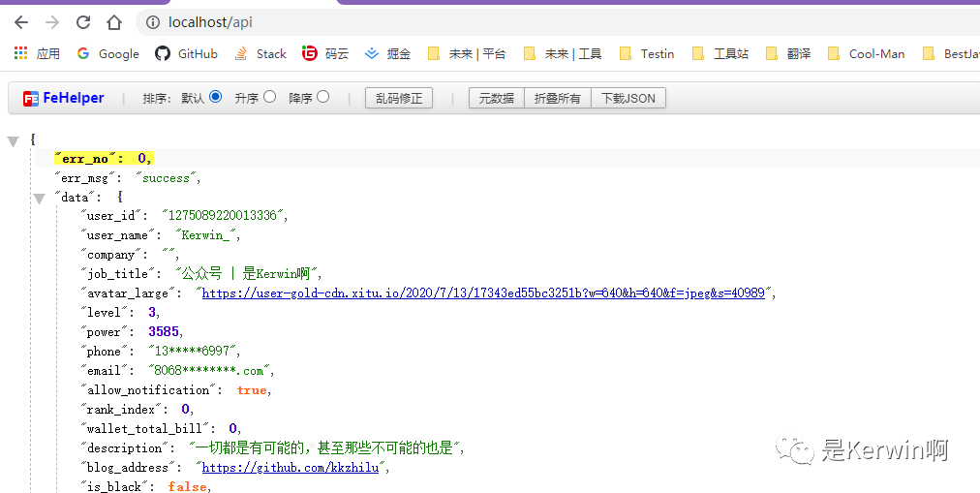Image resolution: width=980 pixels, height=493 pixels.
Task: Open the 翻译 bookmark folder
Action: tap(788, 53)
